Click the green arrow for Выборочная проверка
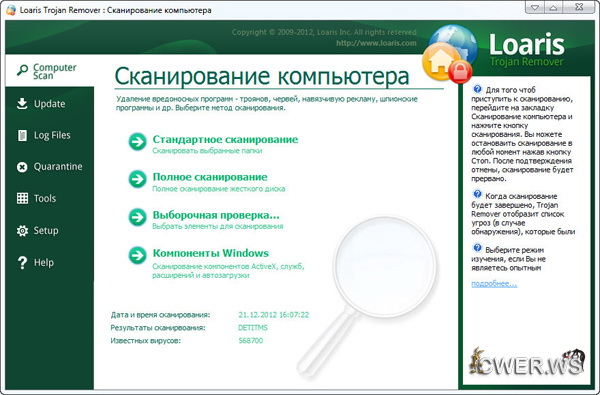600x395 pixels. [137, 217]
